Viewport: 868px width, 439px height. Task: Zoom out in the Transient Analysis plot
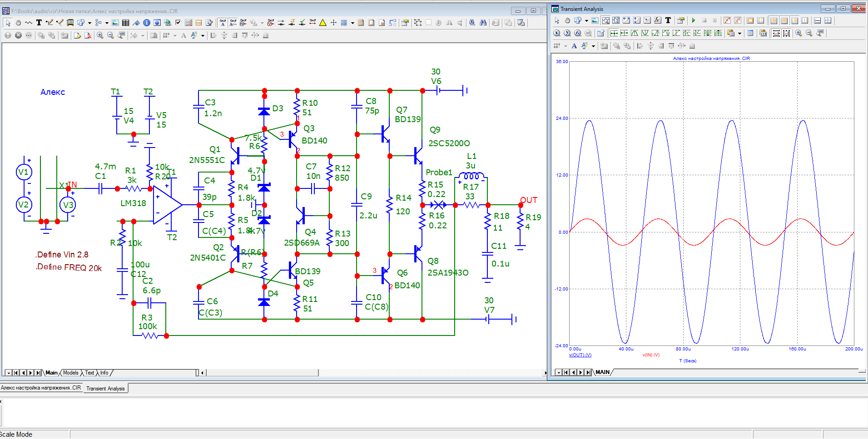(809, 33)
